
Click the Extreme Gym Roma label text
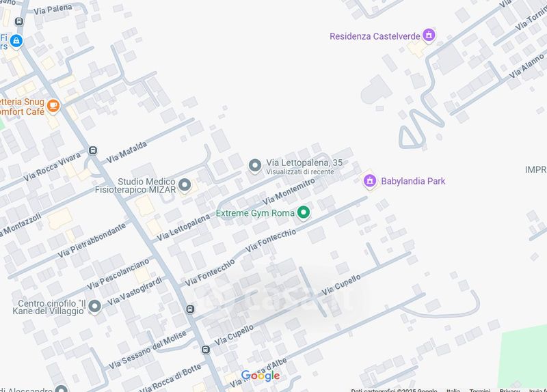coord(255,213)
